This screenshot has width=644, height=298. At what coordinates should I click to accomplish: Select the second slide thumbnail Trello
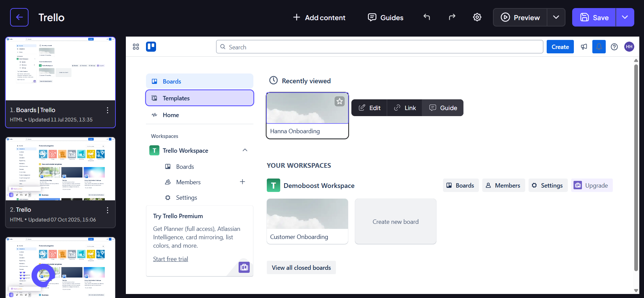coord(60,169)
